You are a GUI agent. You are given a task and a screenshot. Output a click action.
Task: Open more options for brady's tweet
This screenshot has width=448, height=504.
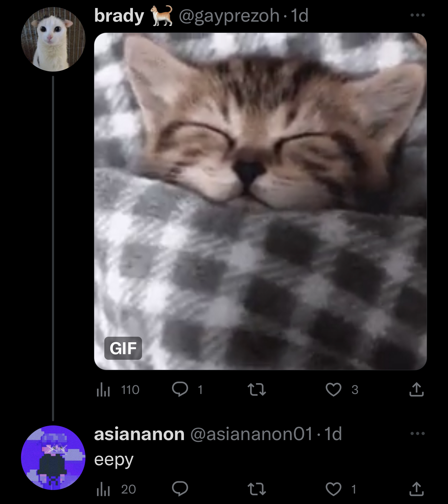tap(417, 15)
